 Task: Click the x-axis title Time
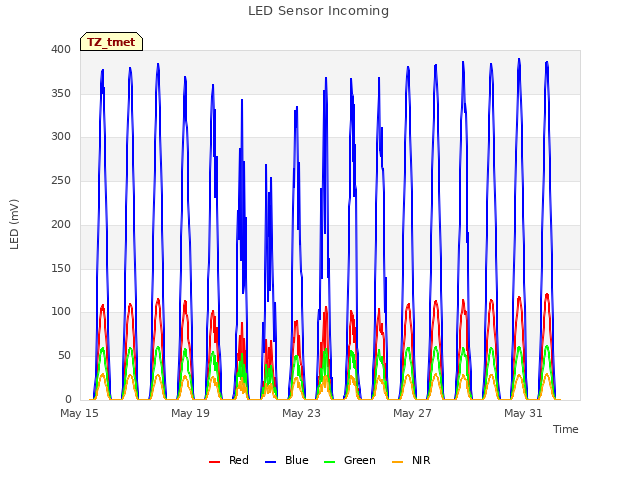566,429
